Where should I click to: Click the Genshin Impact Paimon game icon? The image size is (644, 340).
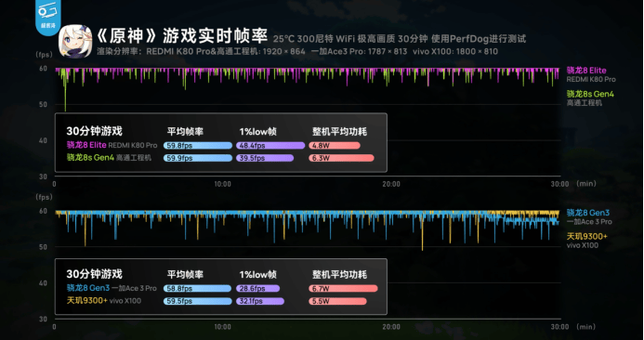(x=75, y=42)
